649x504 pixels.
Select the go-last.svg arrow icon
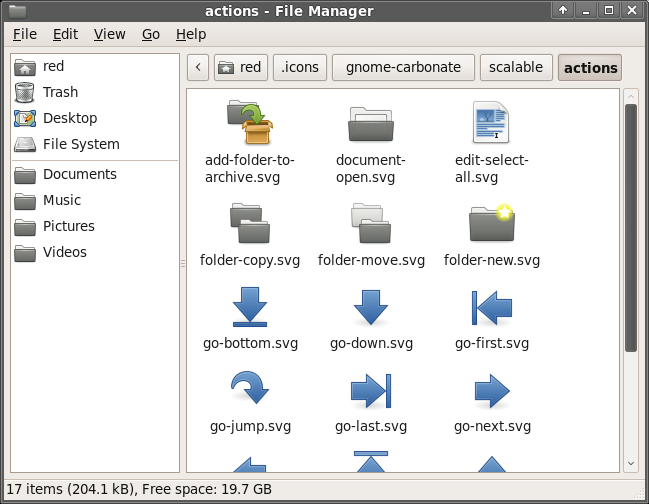click(371, 391)
